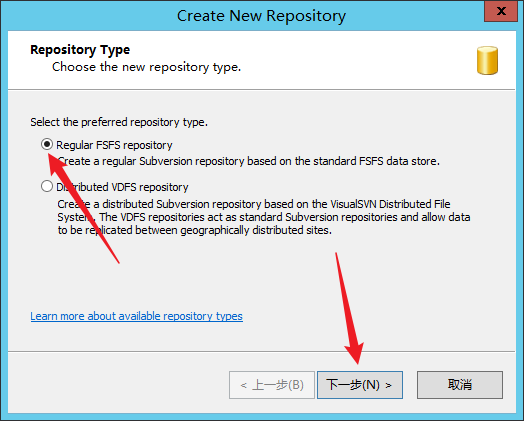Click the 下一步(N) next button
The height and width of the screenshot is (421, 524).
(360, 385)
